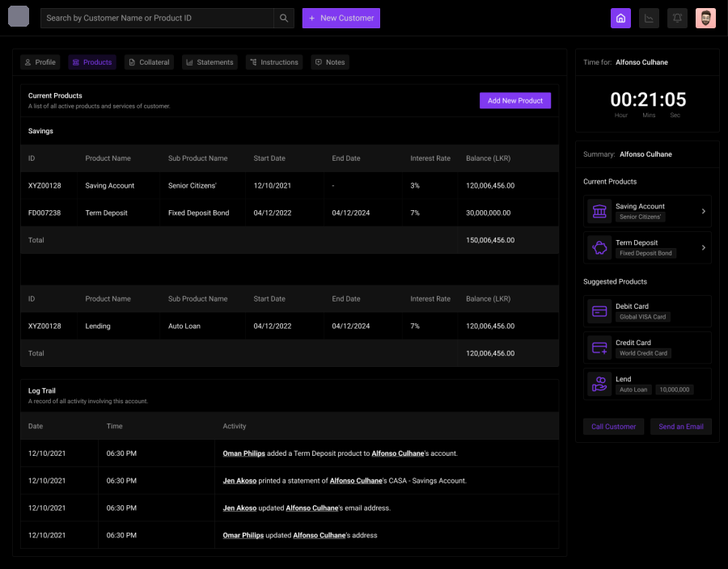Click the search magnifier icon
This screenshot has height=569, width=728.
tap(284, 18)
